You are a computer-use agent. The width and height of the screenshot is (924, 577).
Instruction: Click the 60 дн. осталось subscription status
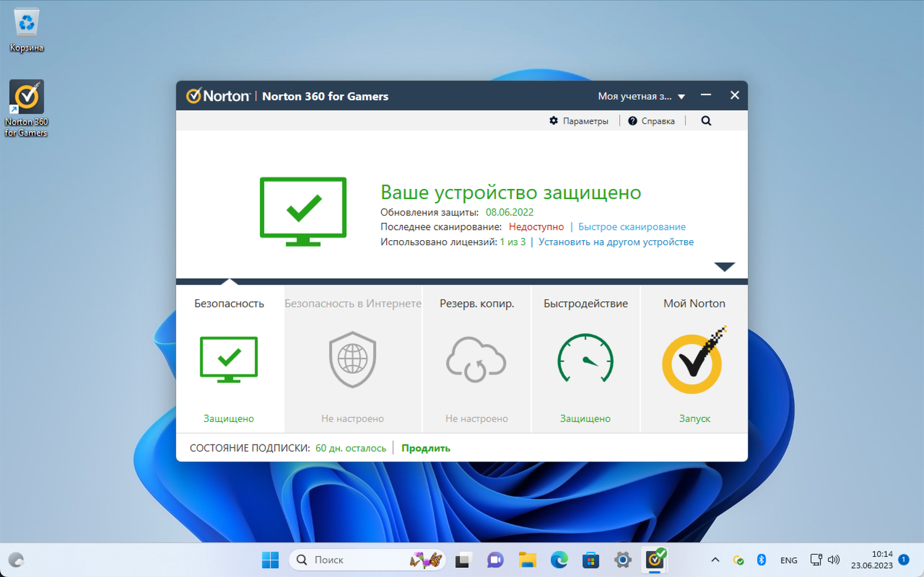[x=351, y=448]
